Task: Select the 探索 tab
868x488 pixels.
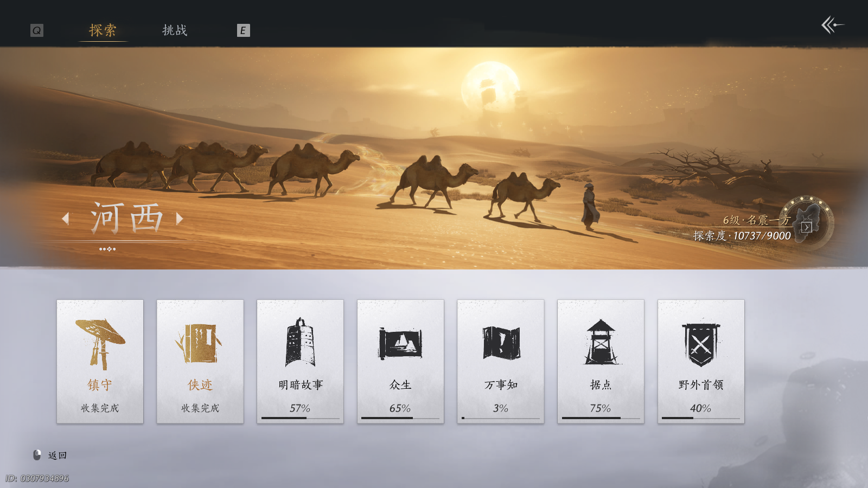Action: [102, 31]
